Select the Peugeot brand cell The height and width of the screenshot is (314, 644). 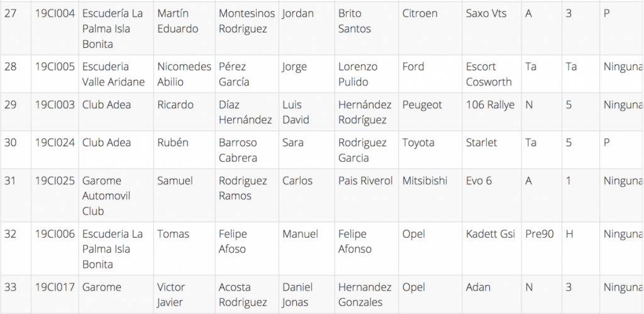pos(423,104)
